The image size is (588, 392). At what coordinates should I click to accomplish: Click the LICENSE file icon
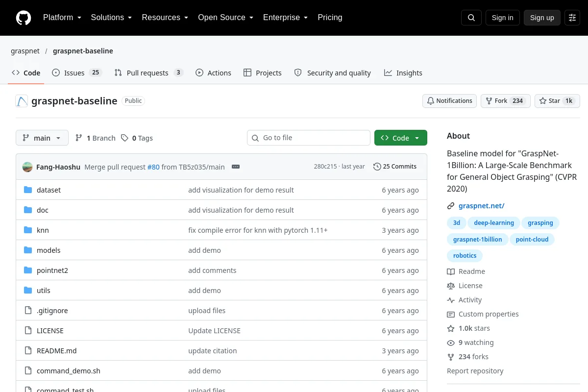[28, 330]
